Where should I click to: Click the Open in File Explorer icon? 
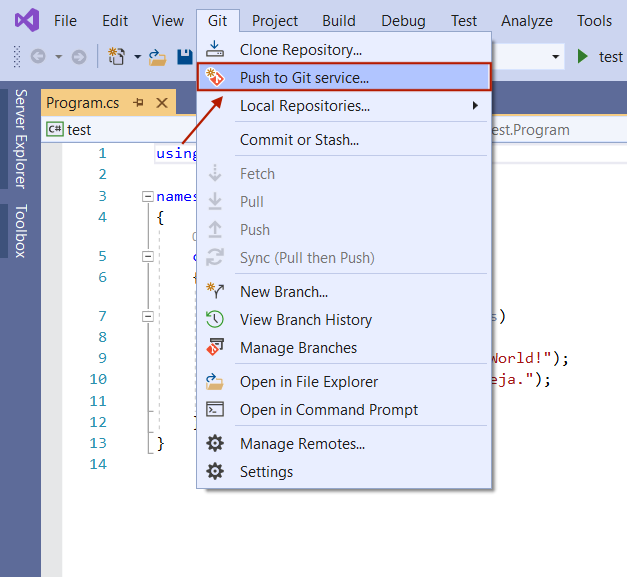(x=214, y=382)
